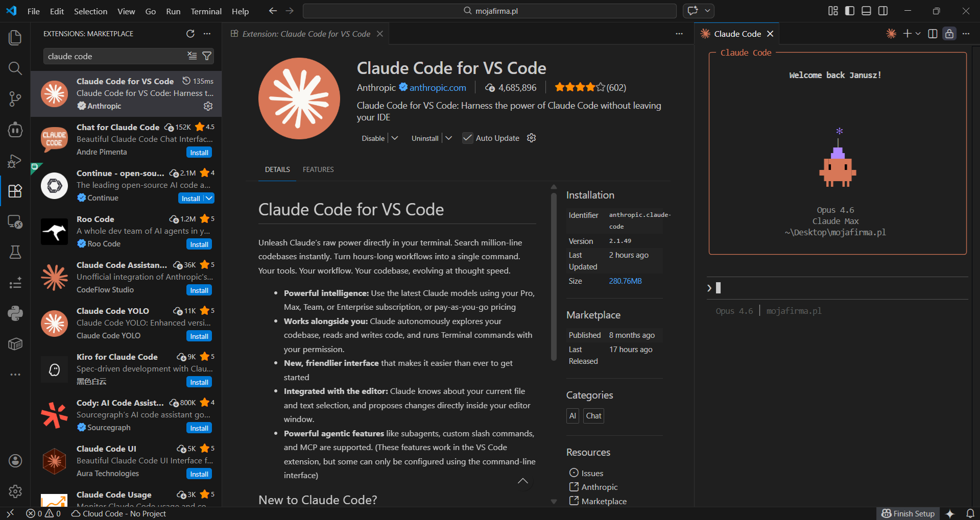The width and height of the screenshot is (980, 520).
Task: Open the Terminal menu
Action: pyautogui.click(x=206, y=11)
